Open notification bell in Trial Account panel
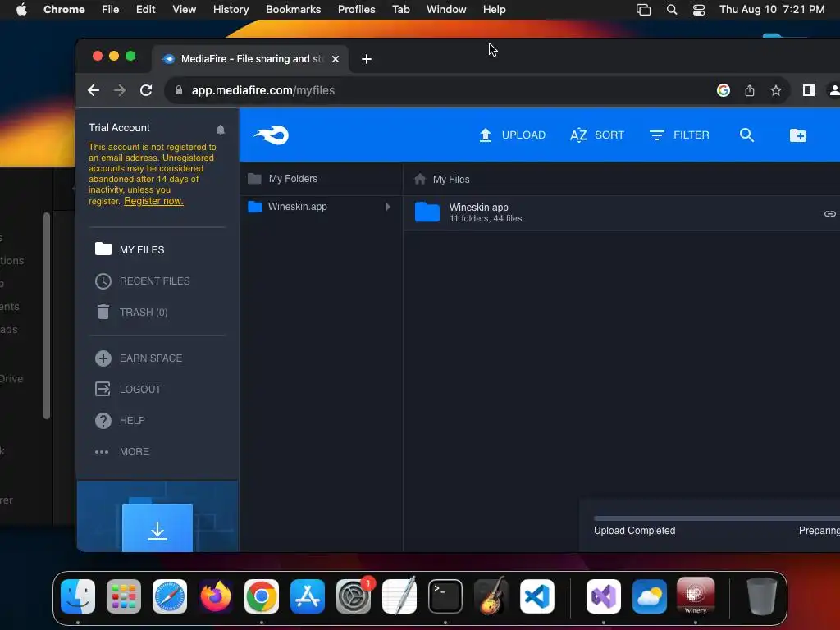 (x=221, y=129)
